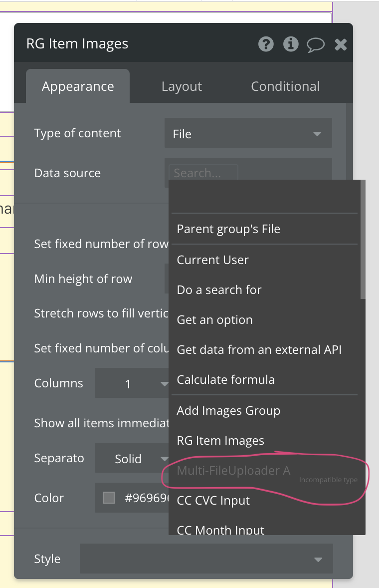Select Add Images Group as source
Viewport: 379px width, 588px height.
[228, 411]
